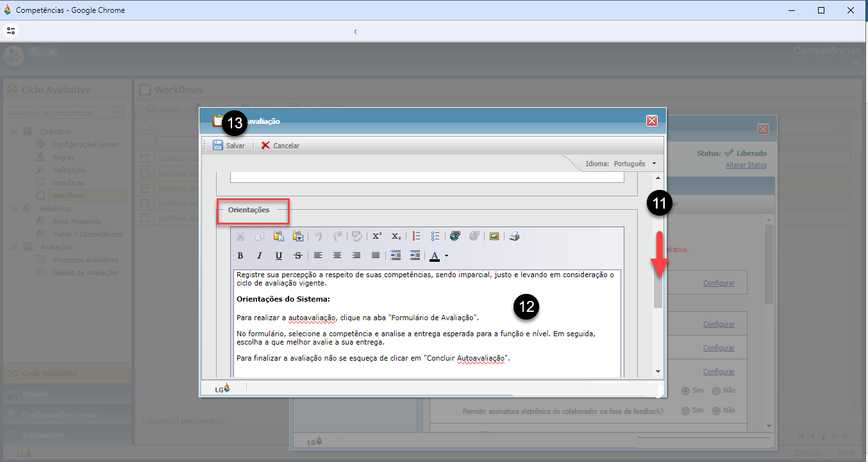Toggle bold formatting
This screenshot has width=868, height=462.
(x=240, y=255)
